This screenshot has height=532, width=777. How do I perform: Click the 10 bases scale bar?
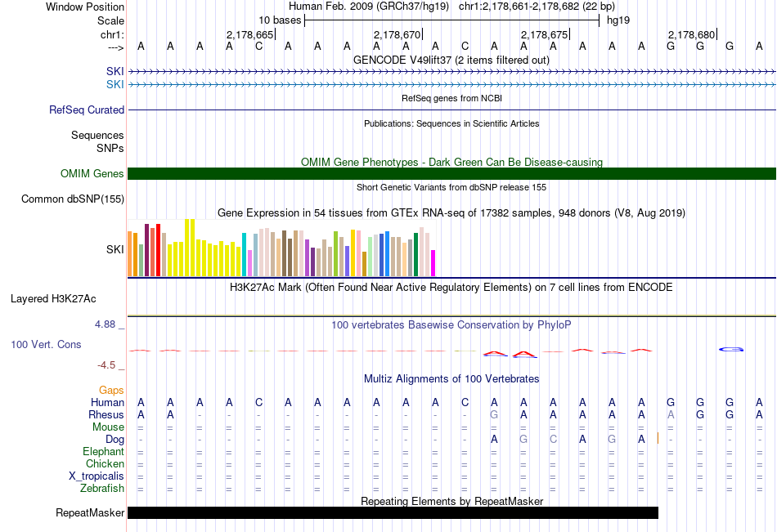(452, 20)
